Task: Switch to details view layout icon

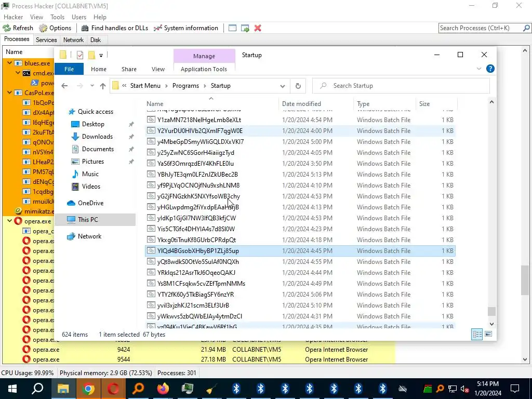Action: point(477,335)
